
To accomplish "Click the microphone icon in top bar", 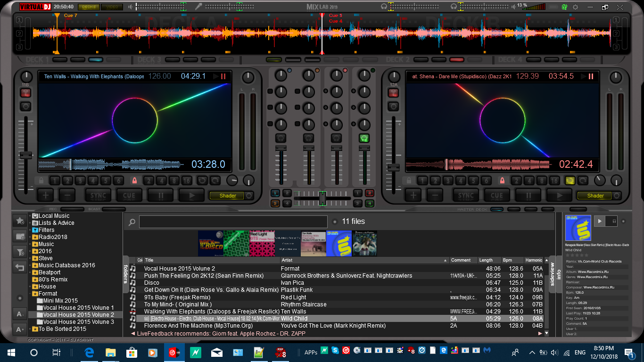I will 199,7.
